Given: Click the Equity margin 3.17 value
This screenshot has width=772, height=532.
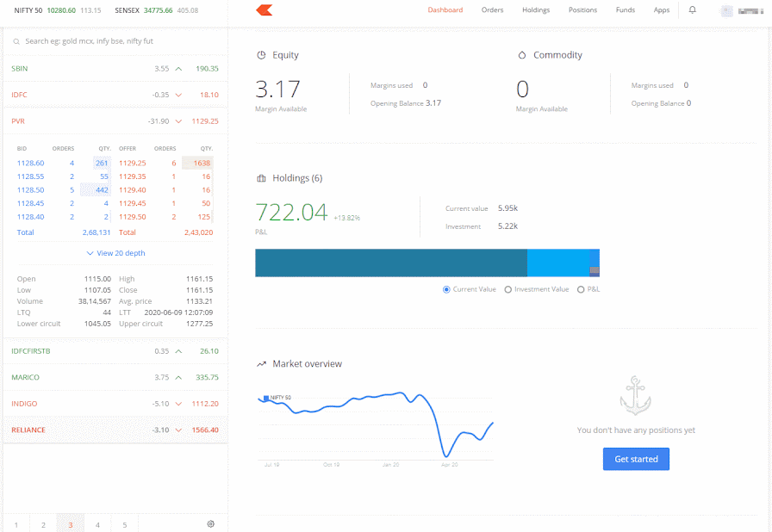Looking at the screenshot, I should pyautogui.click(x=277, y=89).
